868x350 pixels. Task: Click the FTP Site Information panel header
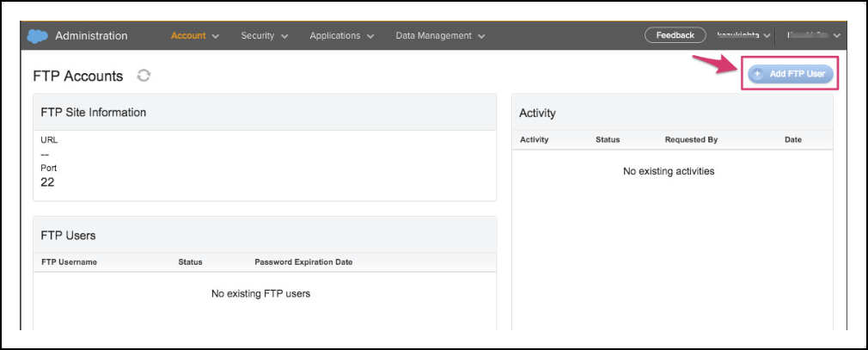point(94,113)
